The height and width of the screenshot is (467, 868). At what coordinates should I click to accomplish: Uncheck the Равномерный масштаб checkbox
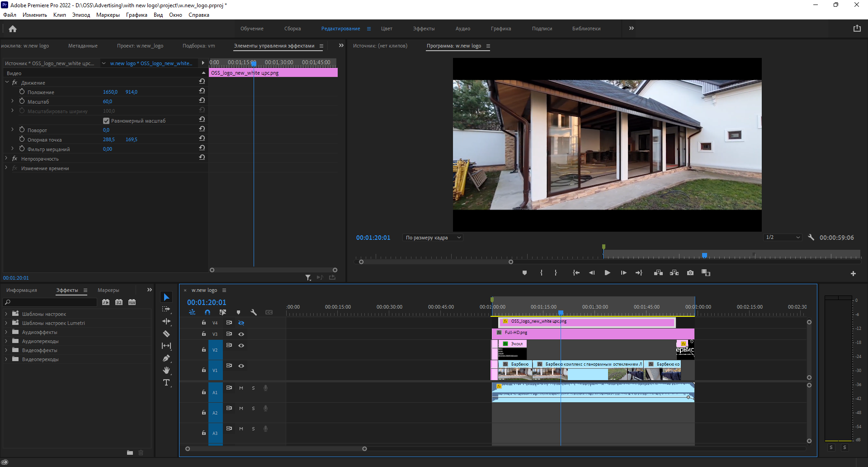(x=106, y=121)
